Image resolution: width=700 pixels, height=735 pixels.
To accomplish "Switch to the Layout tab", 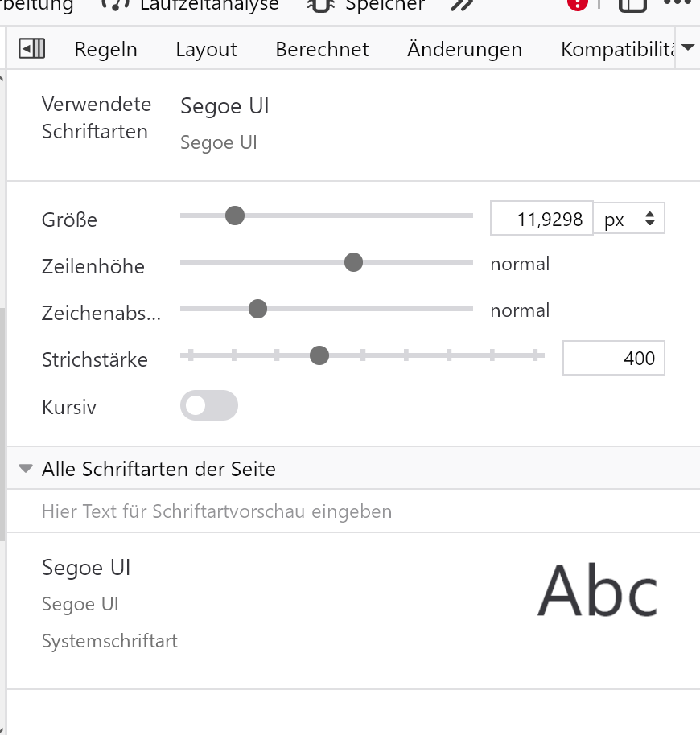I will 206,49.
